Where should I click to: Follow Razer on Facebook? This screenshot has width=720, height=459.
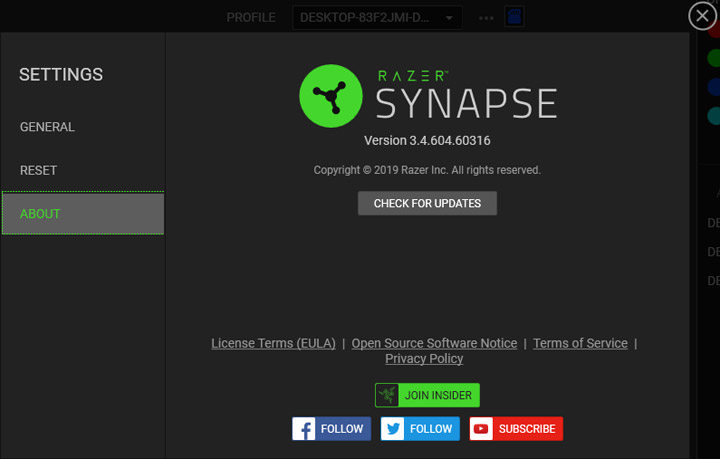click(331, 429)
